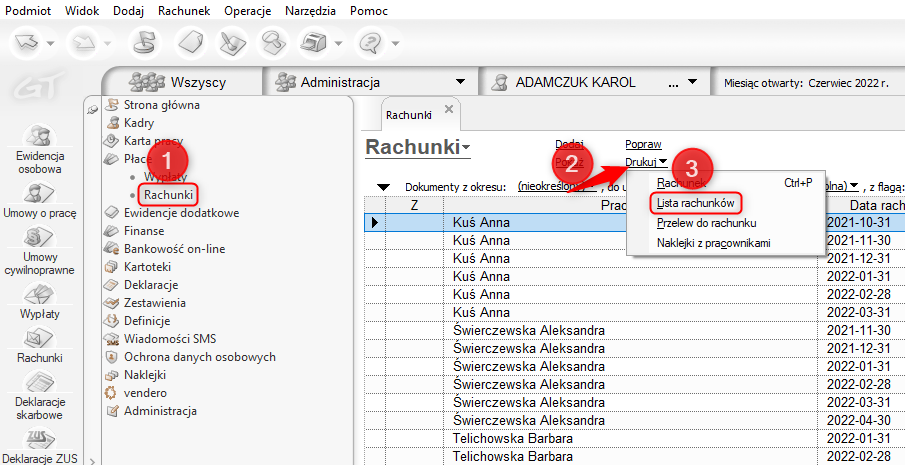Screen dimensions: 905x465
Task: Click the Z column header
Action: pos(414,205)
